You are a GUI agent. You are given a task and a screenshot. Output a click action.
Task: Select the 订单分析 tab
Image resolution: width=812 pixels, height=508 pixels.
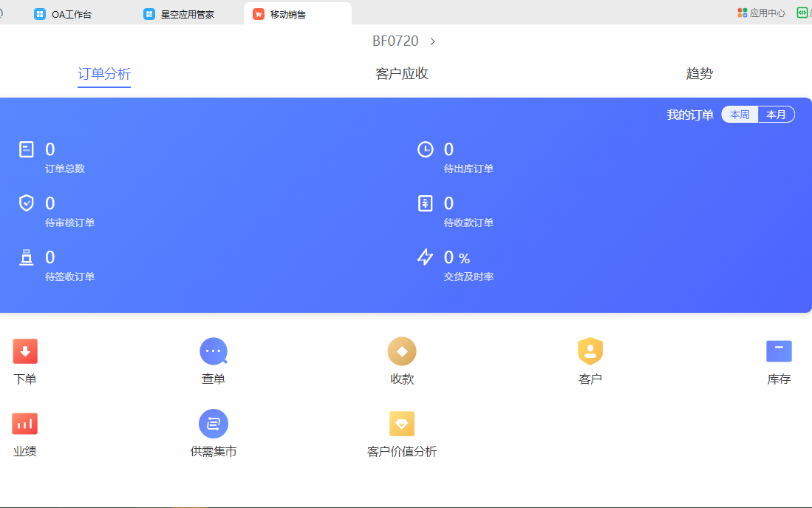click(104, 74)
